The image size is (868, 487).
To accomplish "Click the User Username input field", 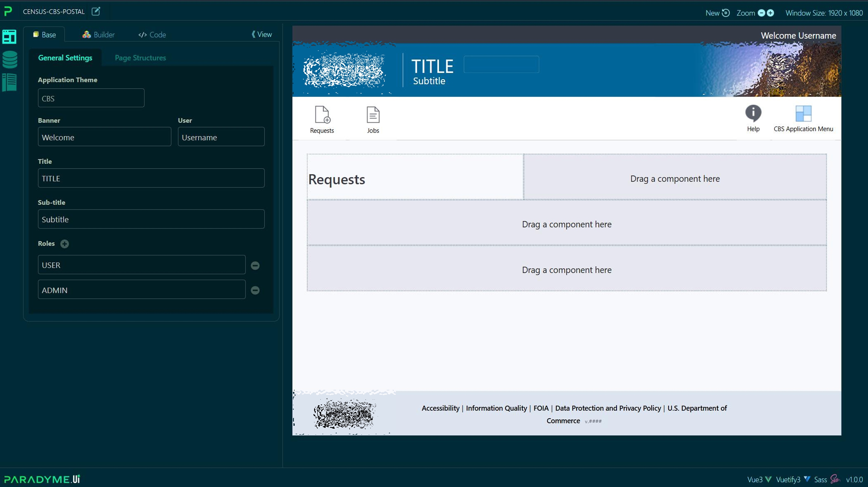I will point(221,137).
